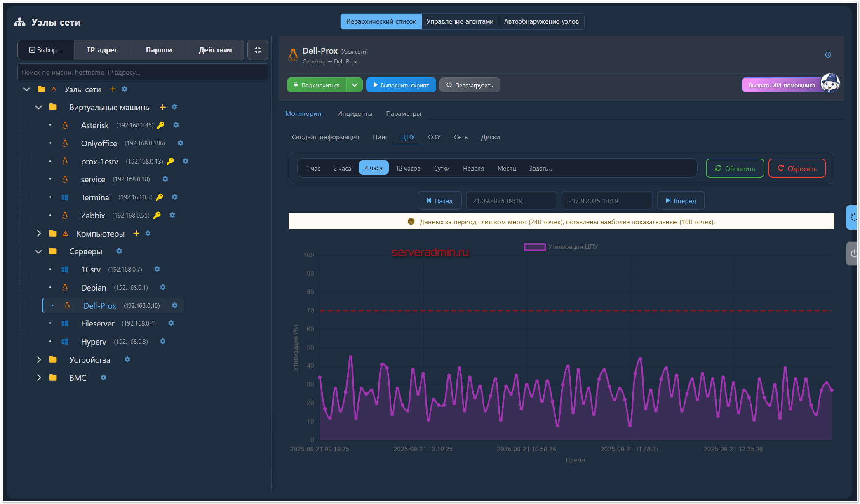Click plus icon beside Виртуальные машины folder

(x=162, y=107)
